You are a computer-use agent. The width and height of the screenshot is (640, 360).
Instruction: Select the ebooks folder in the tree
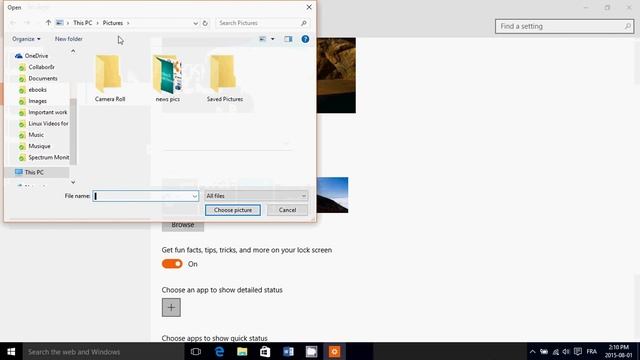pyautogui.click(x=37, y=90)
